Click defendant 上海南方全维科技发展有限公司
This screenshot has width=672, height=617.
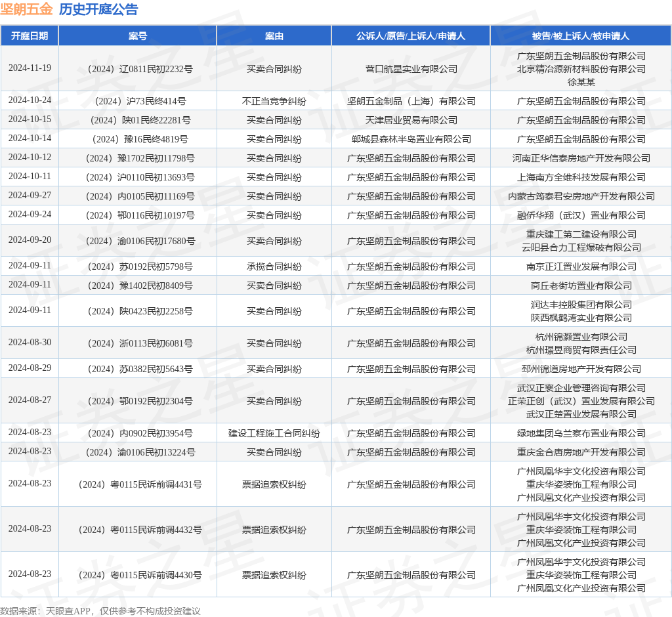click(x=581, y=177)
